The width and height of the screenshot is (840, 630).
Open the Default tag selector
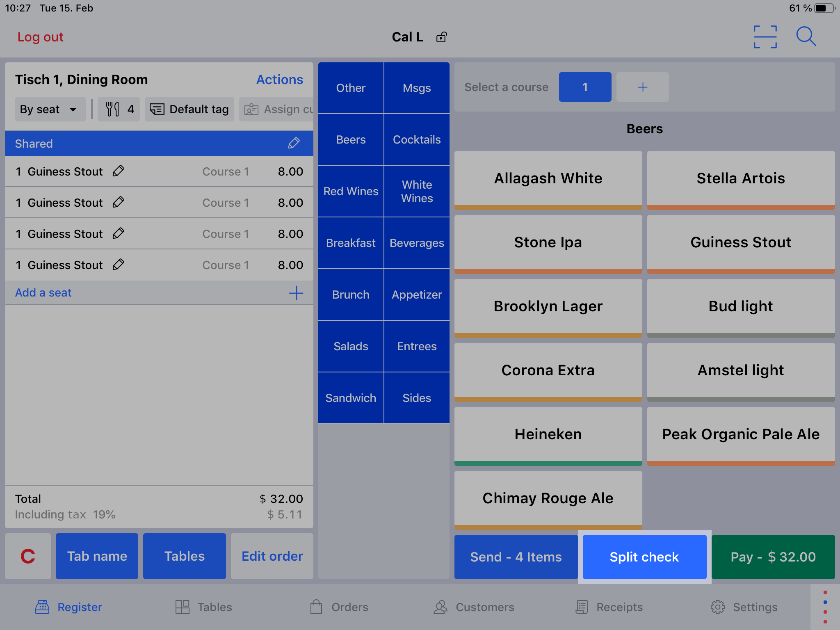[x=189, y=109]
